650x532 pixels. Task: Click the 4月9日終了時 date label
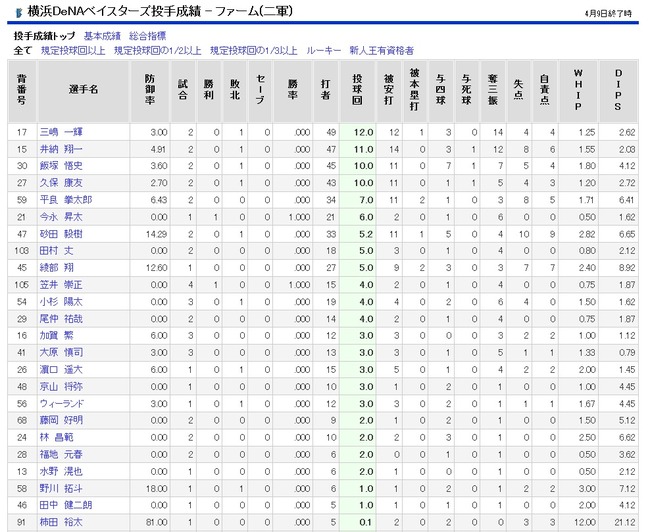[x=608, y=13]
